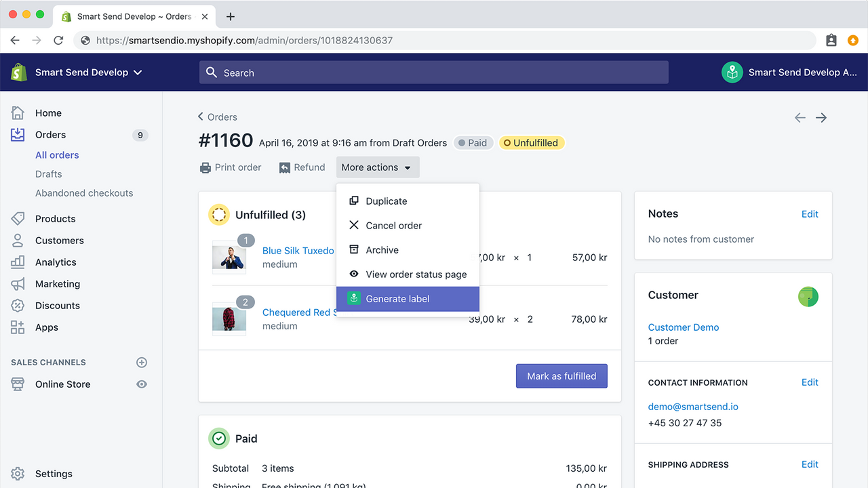
Task: Choose Duplicate from the More actions menu
Action: (x=386, y=201)
